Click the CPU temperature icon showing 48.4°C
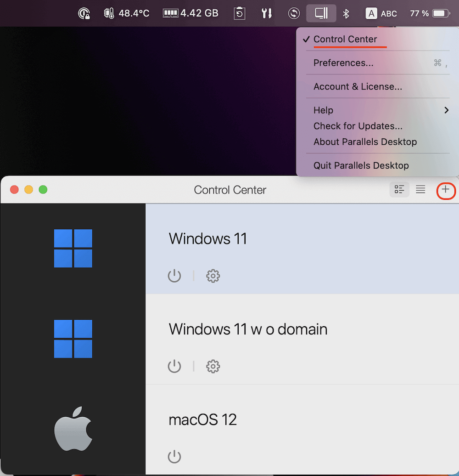The width and height of the screenshot is (459, 476). [x=109, y=13]
